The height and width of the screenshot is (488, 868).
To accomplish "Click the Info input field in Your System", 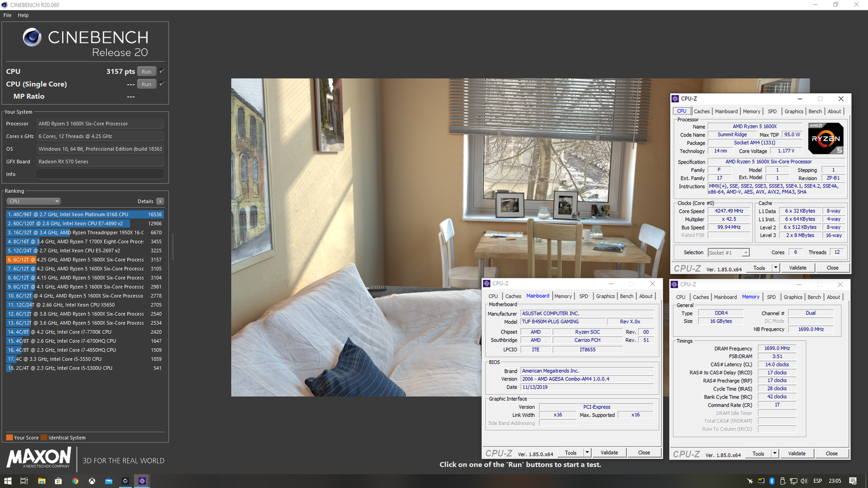I will [x=100, y=174].
